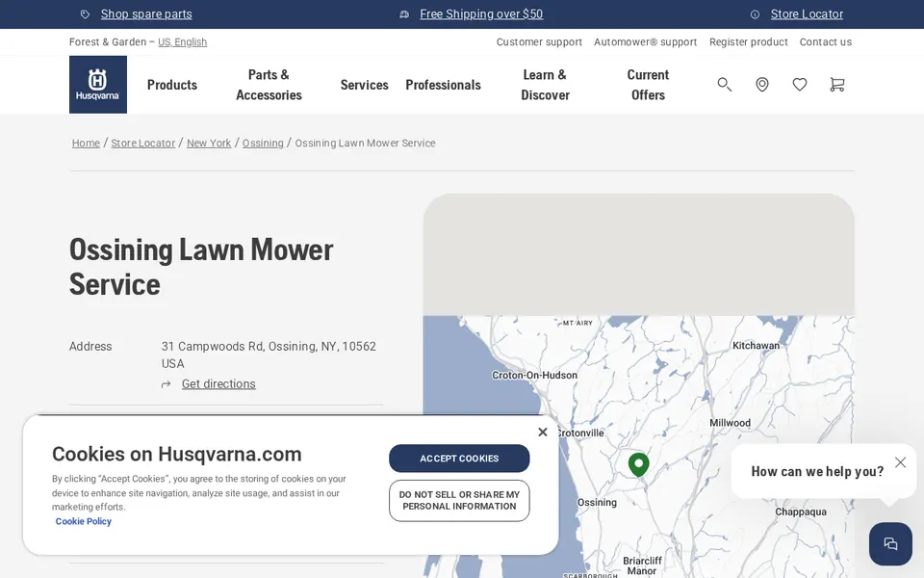Go to Customer support
Screen dimensions: 924x578
(539, 41)
